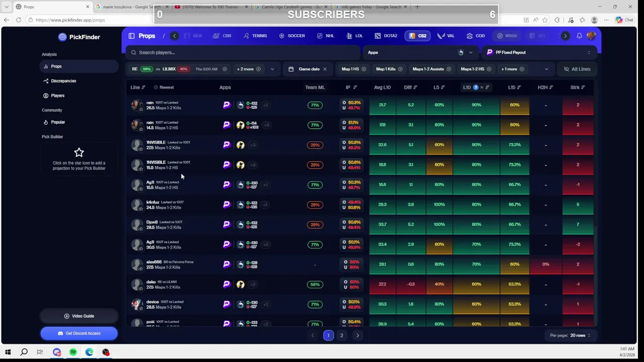Remove the Map 1 Kills stat filter

(400, 69)
